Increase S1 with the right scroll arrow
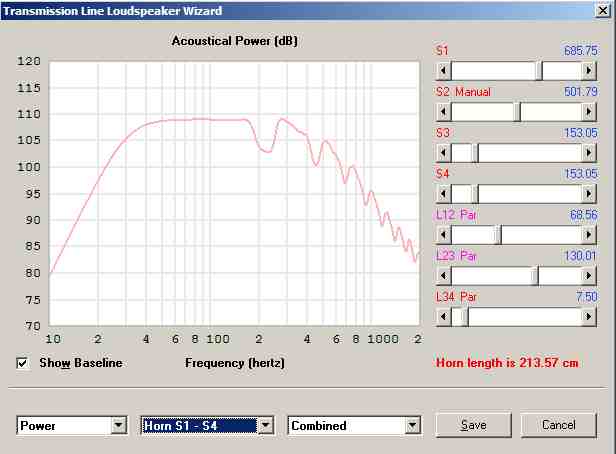 point(588,71)
